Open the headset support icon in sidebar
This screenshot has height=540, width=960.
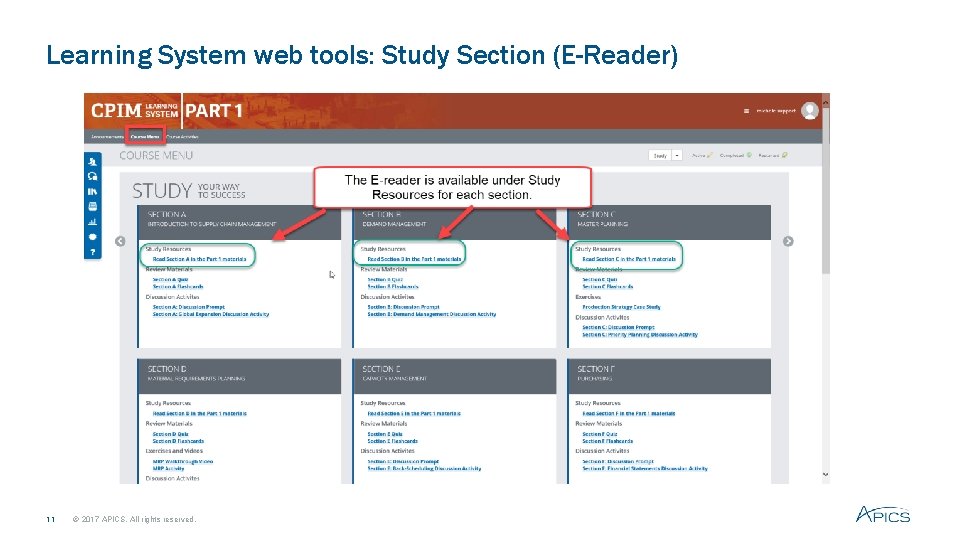coord(92,176)
